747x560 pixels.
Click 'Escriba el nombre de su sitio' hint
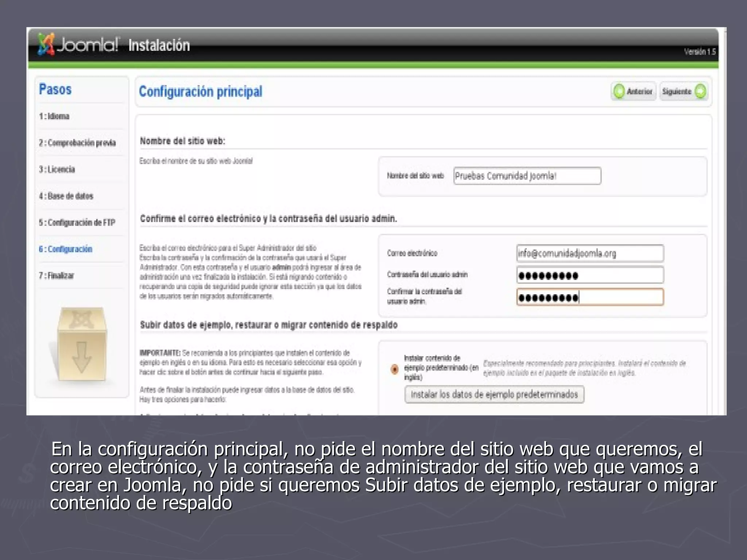196,161
